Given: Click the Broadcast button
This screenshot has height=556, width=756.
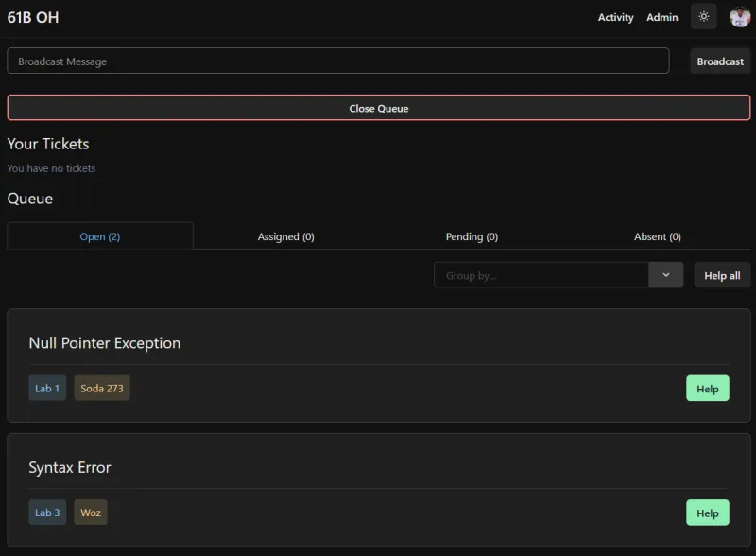Looking at the screenshot, I should (x=720, y=61).
